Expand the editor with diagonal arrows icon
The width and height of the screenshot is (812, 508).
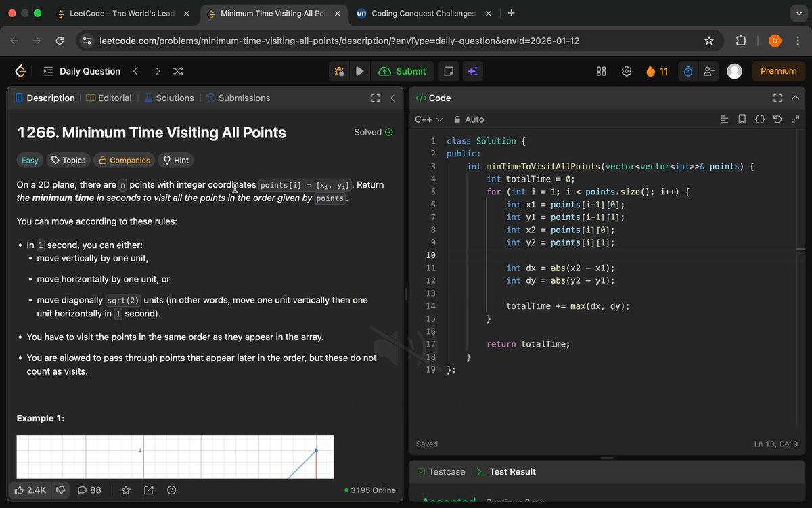pyautogui.click(x=795, y=119)
